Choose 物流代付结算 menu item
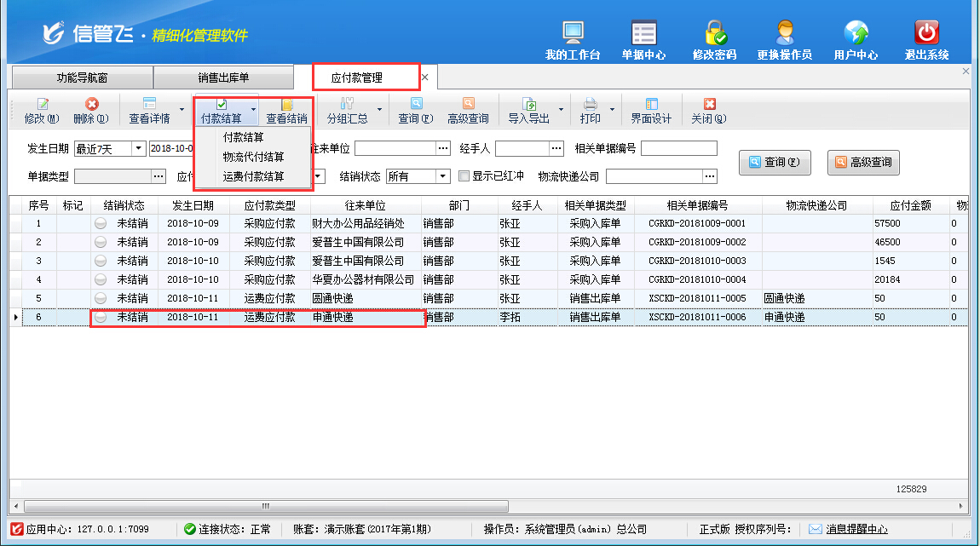Viewport: 980px width, 546px height. point(253,157)
